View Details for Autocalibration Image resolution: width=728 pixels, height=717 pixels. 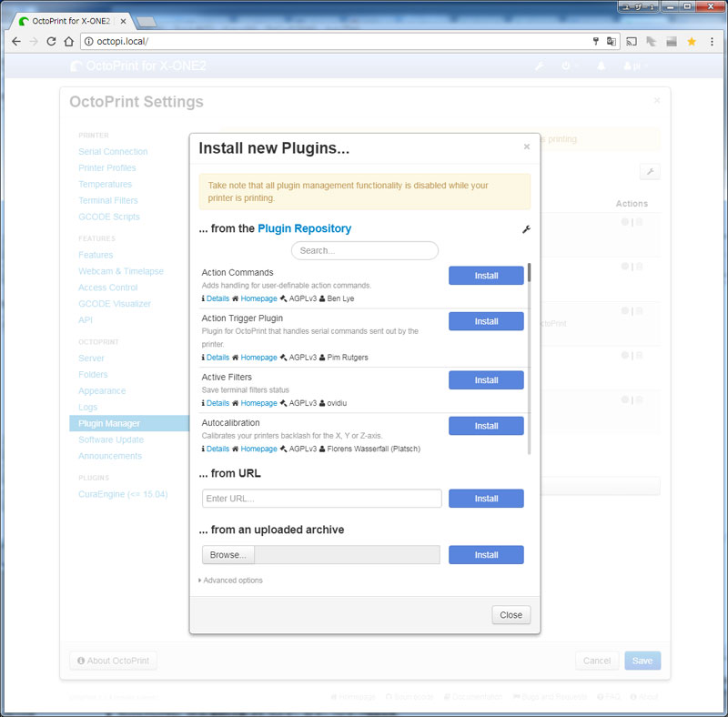point(217,449)
